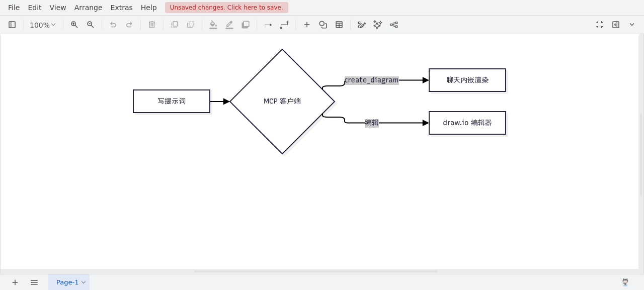
Task: Click the create_diagram edge label
Action: 371,80
